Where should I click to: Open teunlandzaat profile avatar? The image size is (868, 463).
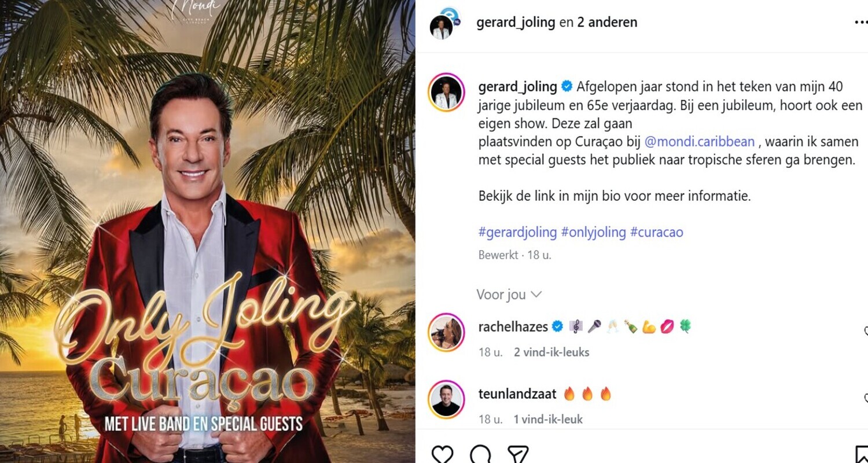point(446,399)
